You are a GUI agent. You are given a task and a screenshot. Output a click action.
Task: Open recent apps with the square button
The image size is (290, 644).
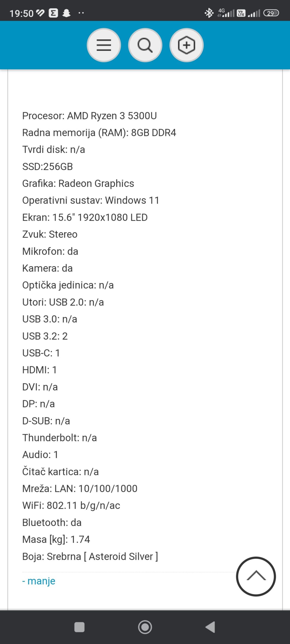pyautogui.click(x=80, y=627)
